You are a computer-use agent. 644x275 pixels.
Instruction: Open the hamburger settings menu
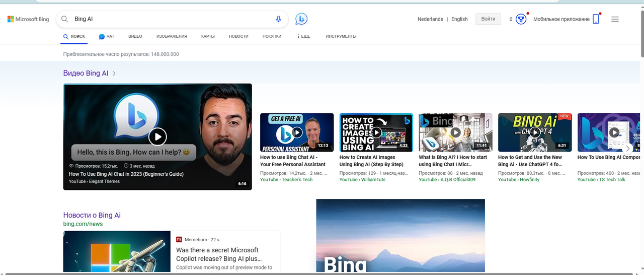[615, 19]
